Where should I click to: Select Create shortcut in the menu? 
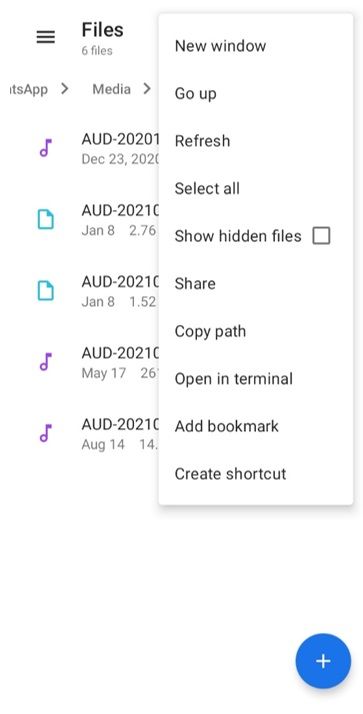point(256,474)
